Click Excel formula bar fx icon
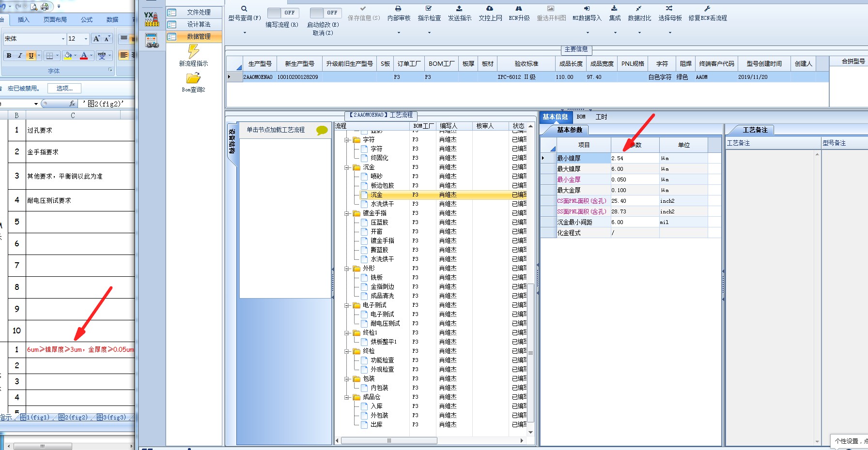Screen dimensions: 868x450 [x=72, y=104]
